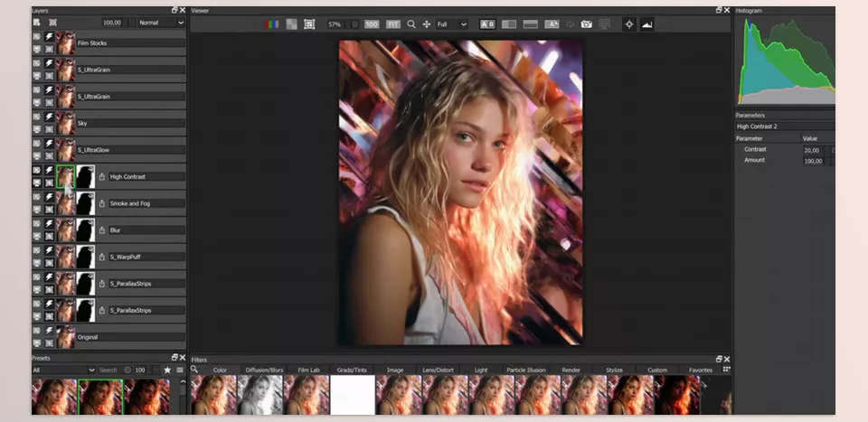Click the frame-fit icon left of zoom percentage
Image resolution: width=868 pixels, height=422 pixels.
(309, 24)
